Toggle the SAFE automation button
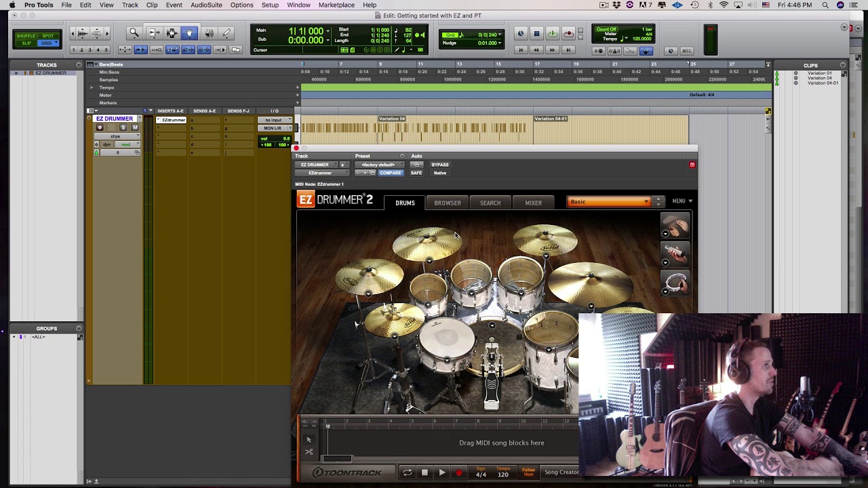The width and height of the screenshot is (868, 488). 416,173
